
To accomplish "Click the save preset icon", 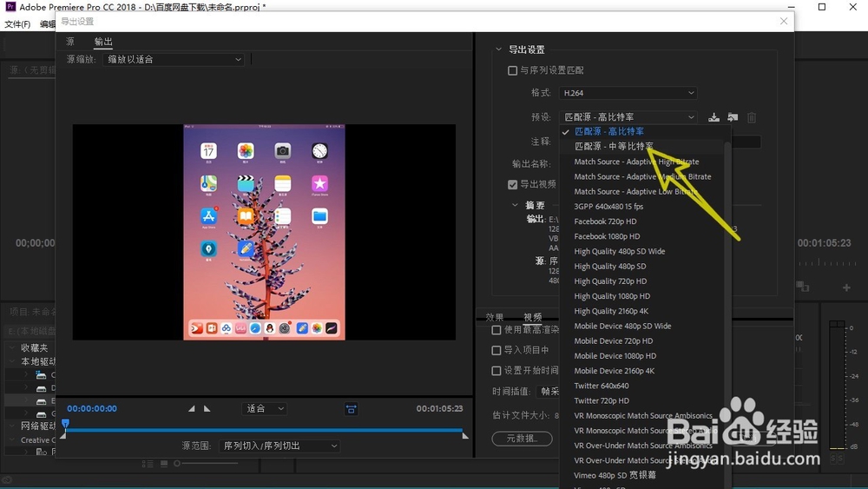I will [714, 117].
